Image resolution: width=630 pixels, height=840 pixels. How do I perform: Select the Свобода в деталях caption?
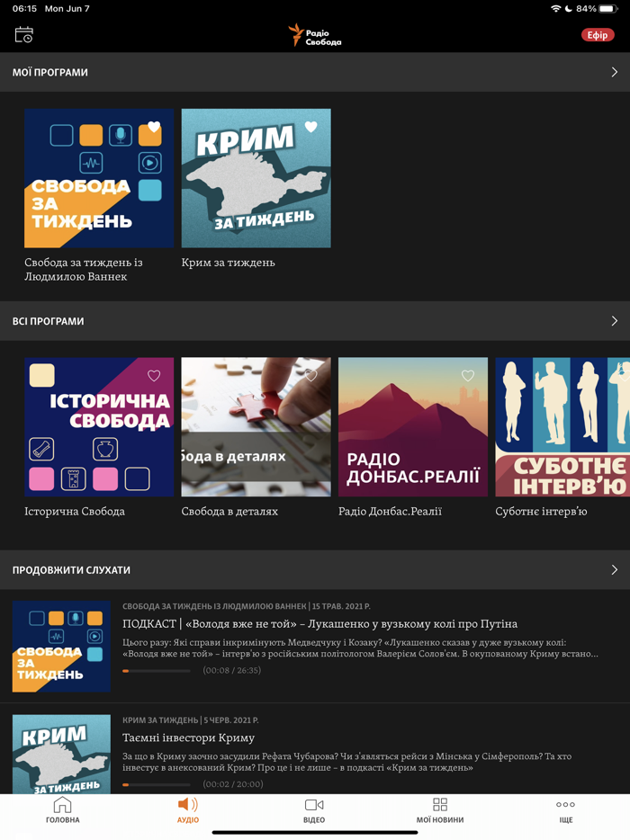coord(229,511)
